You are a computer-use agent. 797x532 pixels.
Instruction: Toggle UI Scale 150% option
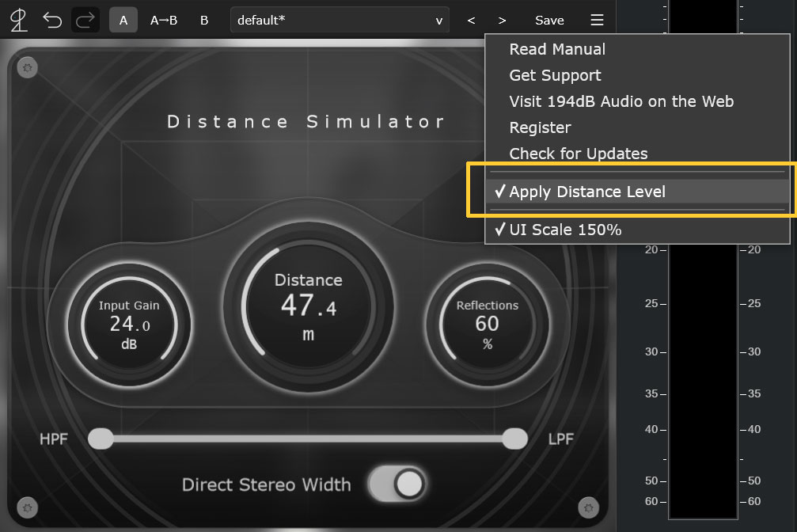coord(637,230)
